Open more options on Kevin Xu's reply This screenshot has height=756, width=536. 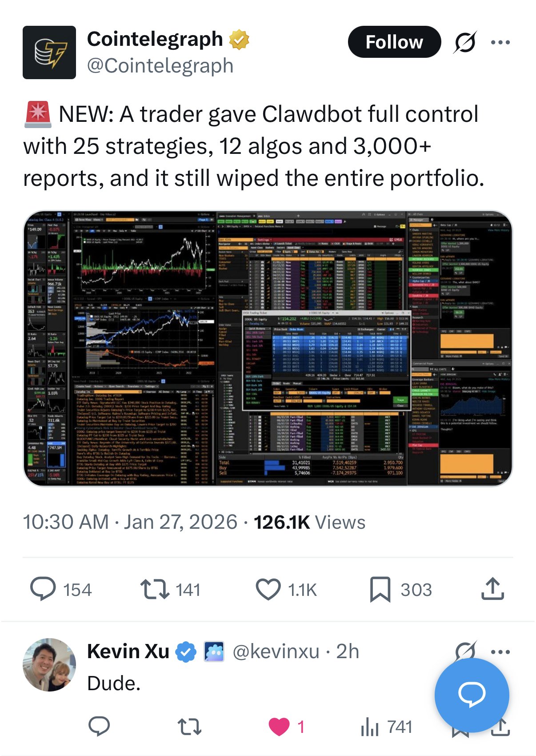point(500,651)
